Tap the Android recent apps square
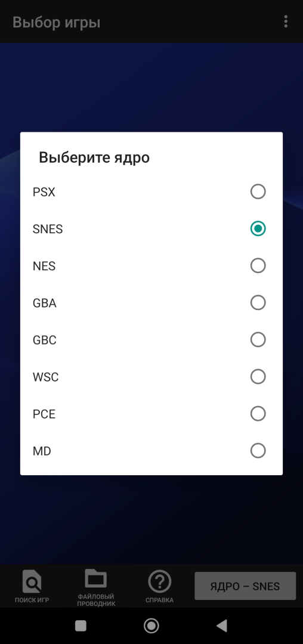The image size is (303, 644). 81,626
